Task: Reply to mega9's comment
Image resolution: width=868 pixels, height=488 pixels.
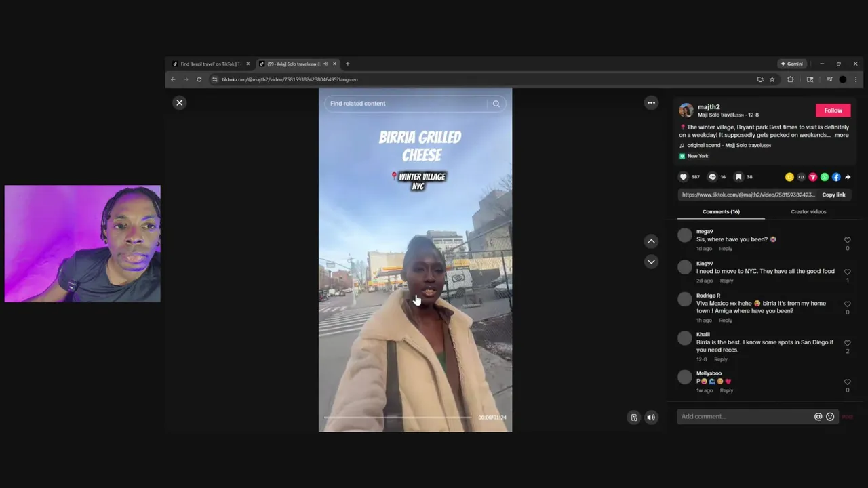Action: click(726, 249)
